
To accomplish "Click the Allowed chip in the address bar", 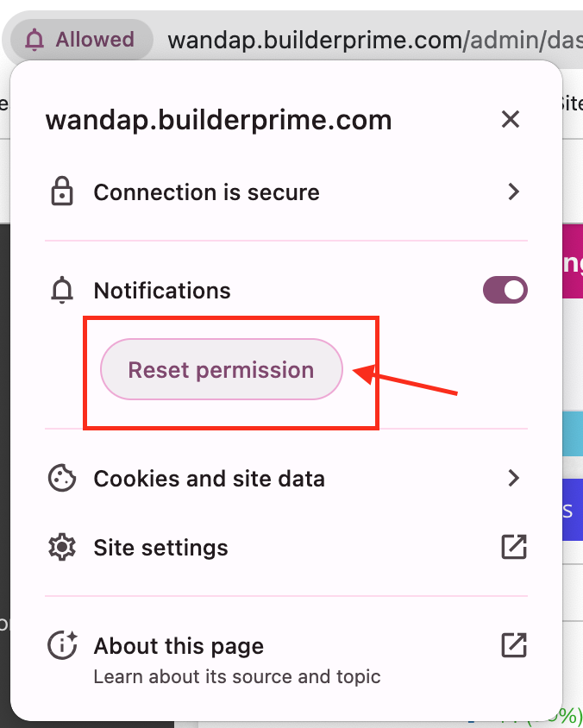I will pos(81,39).
